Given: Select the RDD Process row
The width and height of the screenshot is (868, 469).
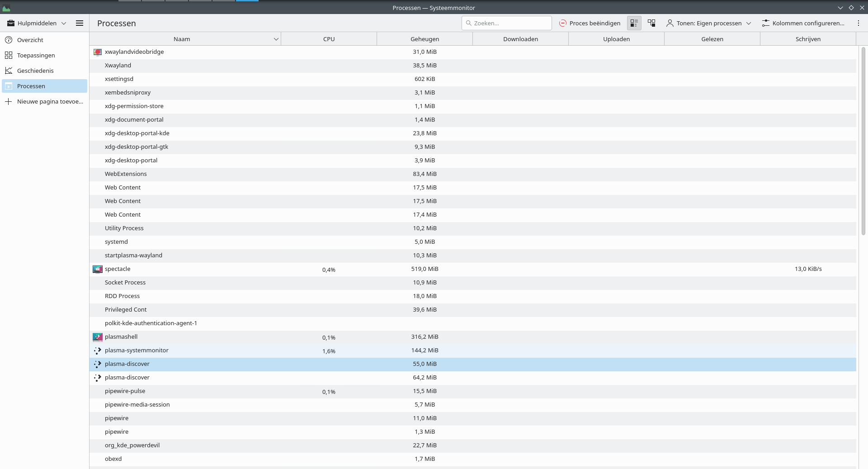Looking at the screenshot, I should pyautogui.click(x=472, y=296).
